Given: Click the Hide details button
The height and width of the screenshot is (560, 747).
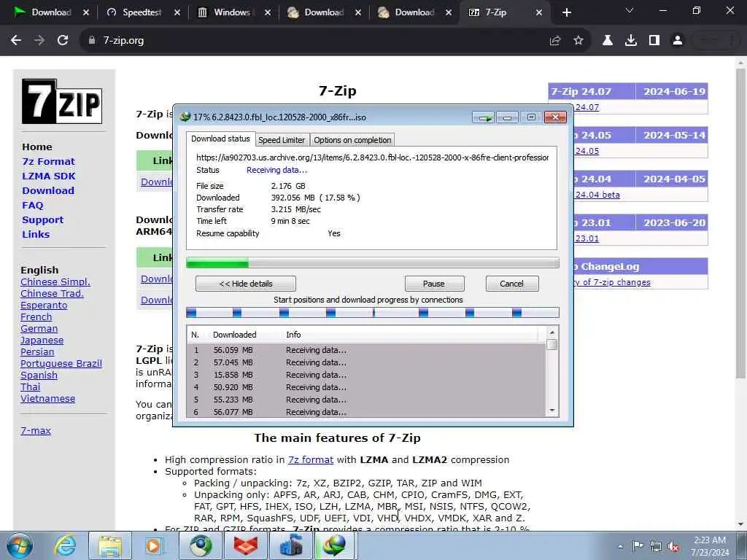Looking at the screenshot, I should (245, 284).
